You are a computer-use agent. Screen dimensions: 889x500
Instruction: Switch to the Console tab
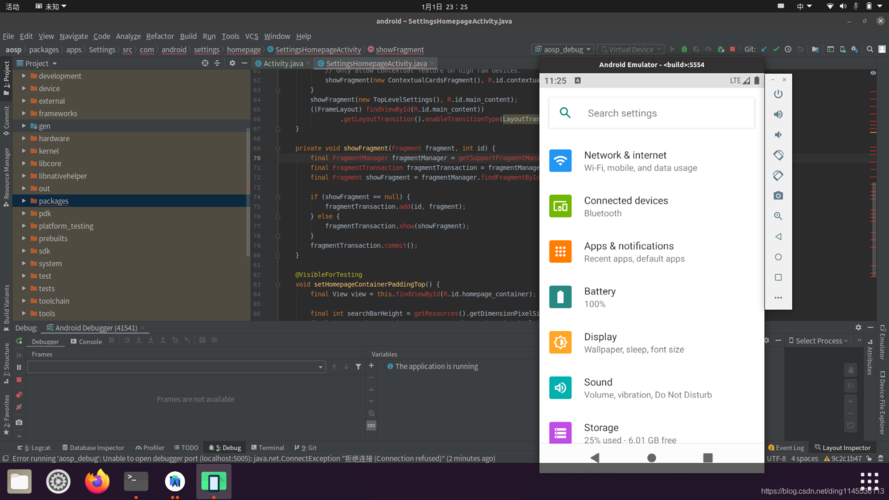pyautogui.click(x=87, y=341)
